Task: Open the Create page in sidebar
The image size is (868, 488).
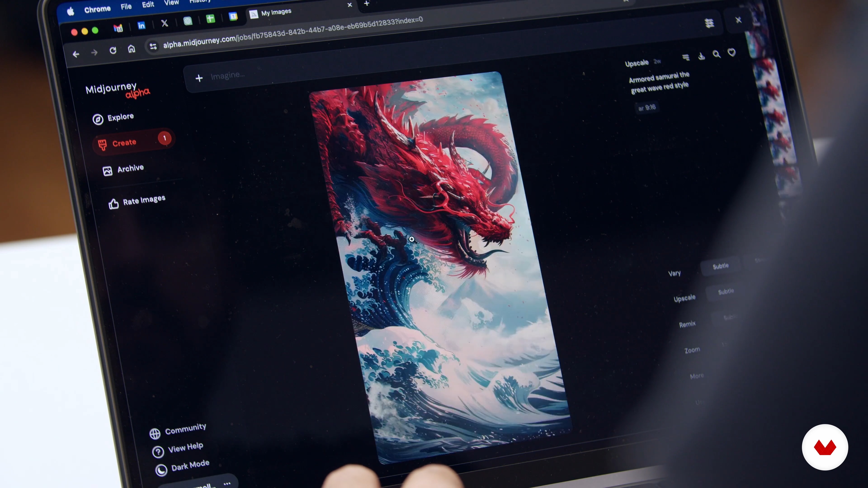Action: coord(133,142)
